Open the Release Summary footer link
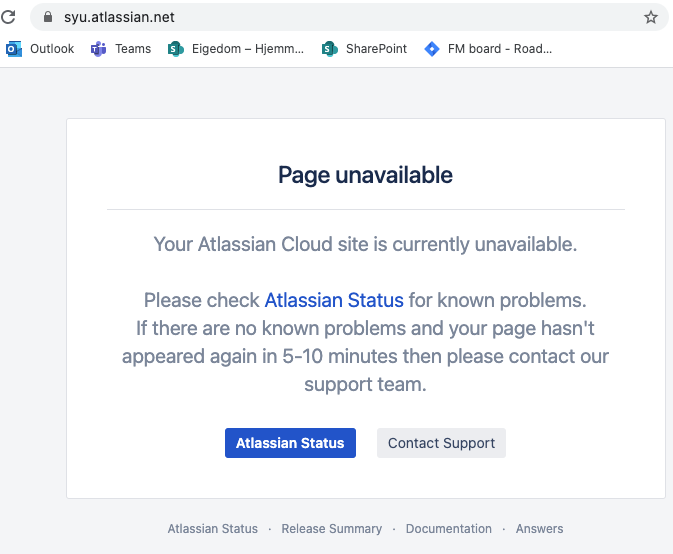673x554 pixels. pyautogui.click(x=332, y=529)
